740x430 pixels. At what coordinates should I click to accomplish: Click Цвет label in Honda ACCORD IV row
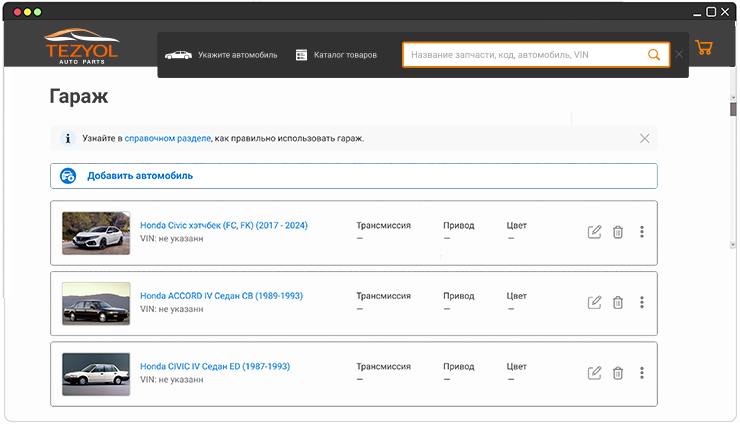[516, 296]
